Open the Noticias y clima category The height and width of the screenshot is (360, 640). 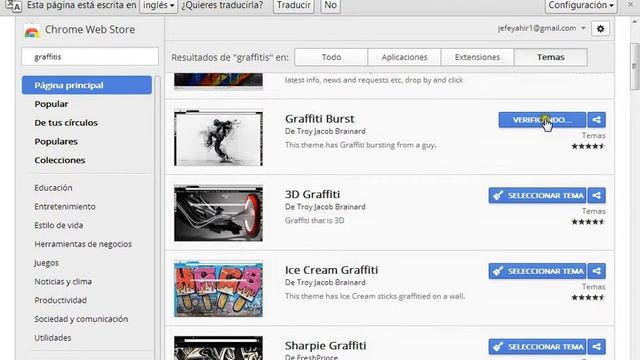63,282
